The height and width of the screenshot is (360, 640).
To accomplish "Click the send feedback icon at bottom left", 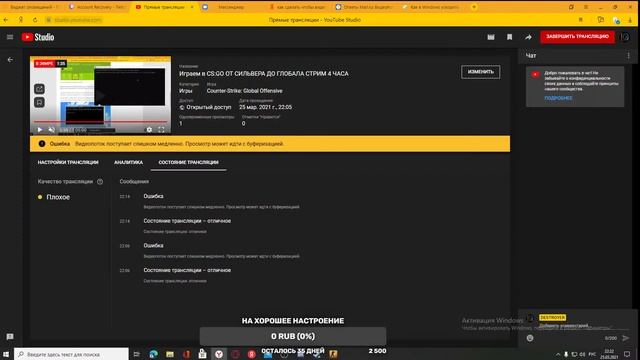I will tap(10, 337).
